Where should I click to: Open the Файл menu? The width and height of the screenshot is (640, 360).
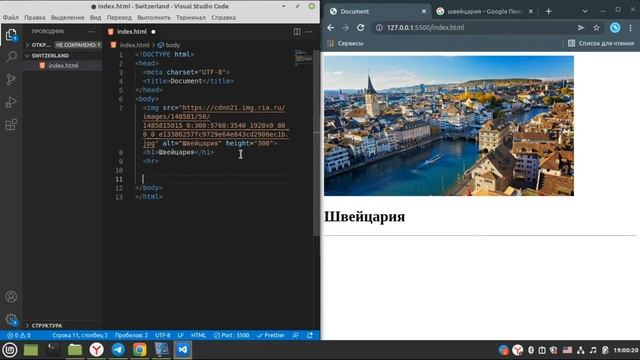(11, 18)
